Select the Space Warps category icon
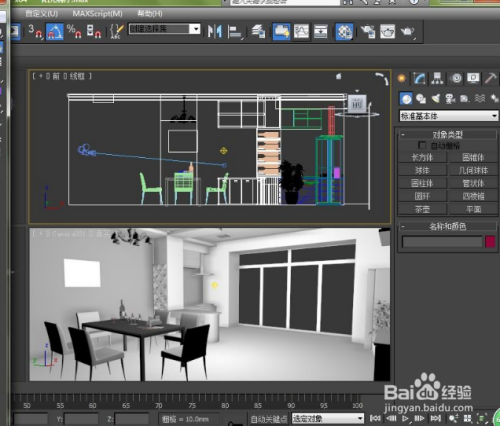500x426 pixels. [x=480, y=98]
